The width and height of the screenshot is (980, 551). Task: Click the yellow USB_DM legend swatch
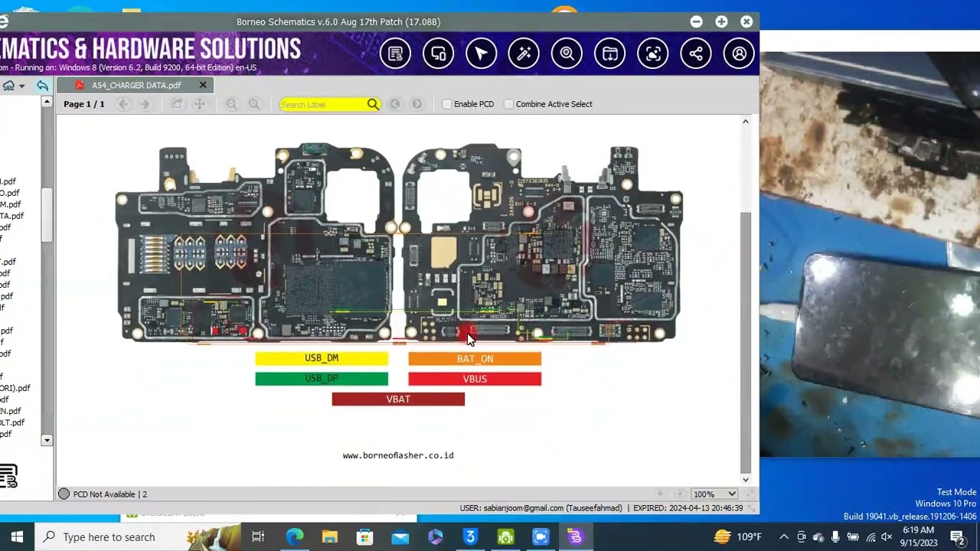point(322,358)
